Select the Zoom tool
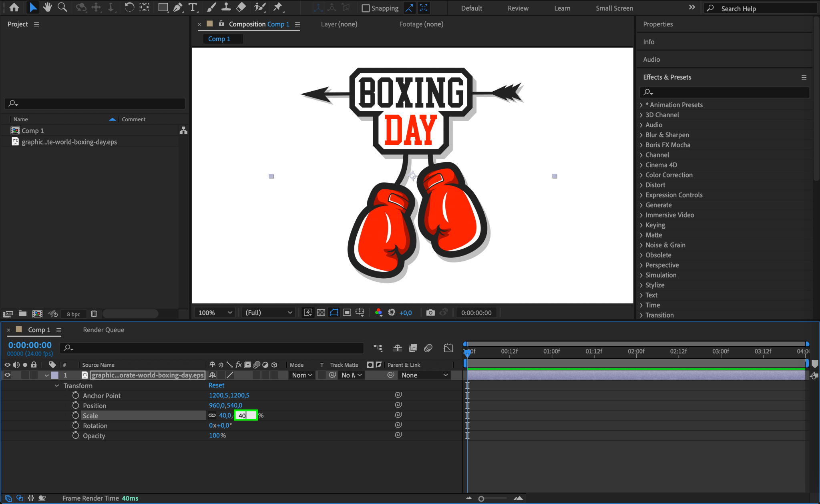 62,7
